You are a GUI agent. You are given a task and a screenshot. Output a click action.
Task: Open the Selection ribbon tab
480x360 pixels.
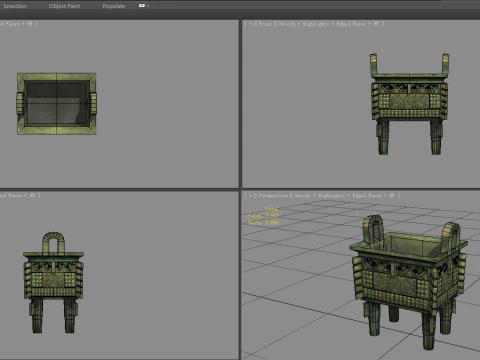[15, 6]
